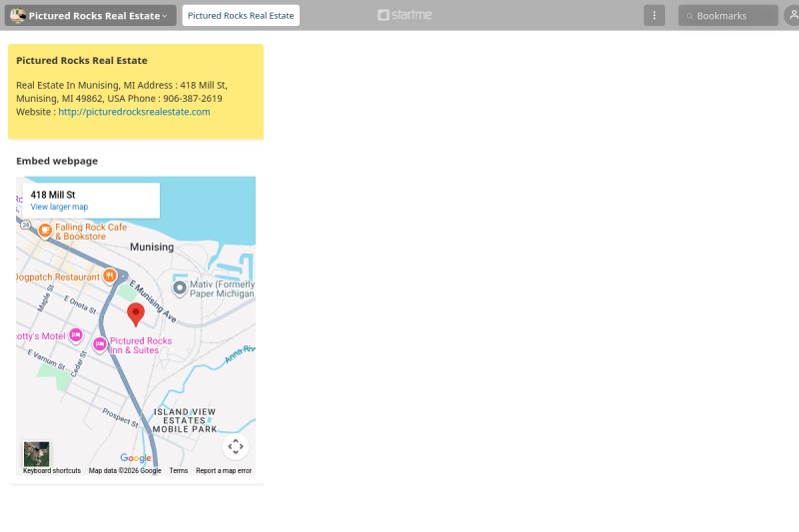
Task: Toggle the map camera controls button
Action: coord(236,446)
